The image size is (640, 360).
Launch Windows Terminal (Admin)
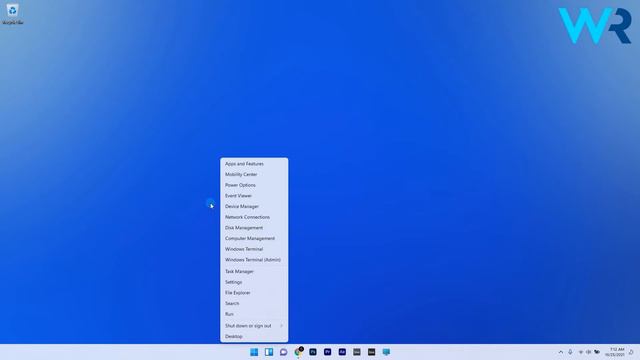254,260
